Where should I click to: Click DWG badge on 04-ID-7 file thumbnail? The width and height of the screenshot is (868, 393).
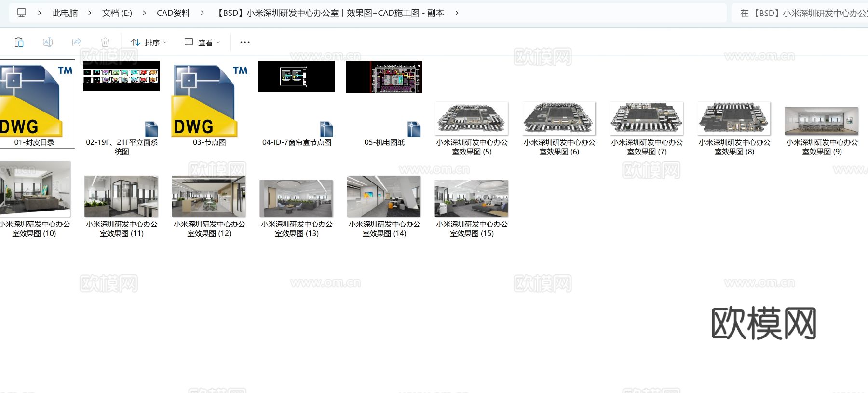click(x=326, y=129)
